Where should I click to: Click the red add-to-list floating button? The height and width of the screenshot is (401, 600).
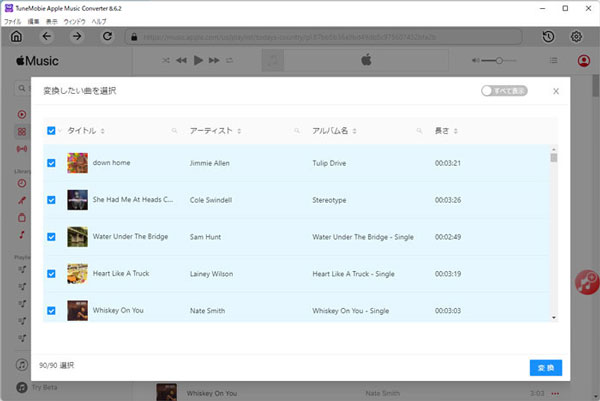click(587, 282)
